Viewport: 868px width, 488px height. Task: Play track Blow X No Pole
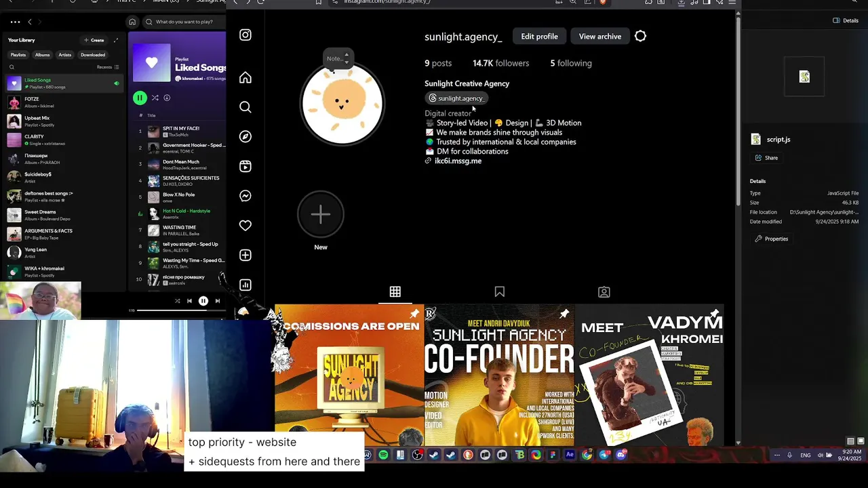coord(180,197)
